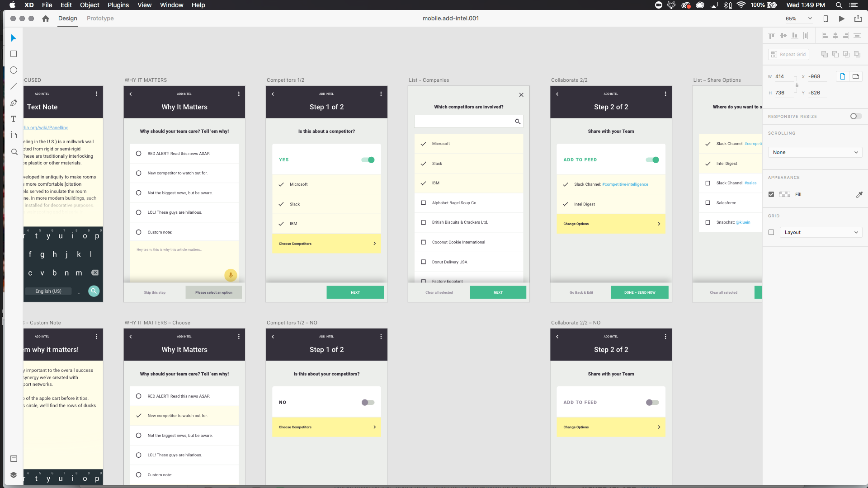Expand Change Options in Collaborate 2/2 – NO
Screen dimensions: 868x488
[x=611, y=427]
